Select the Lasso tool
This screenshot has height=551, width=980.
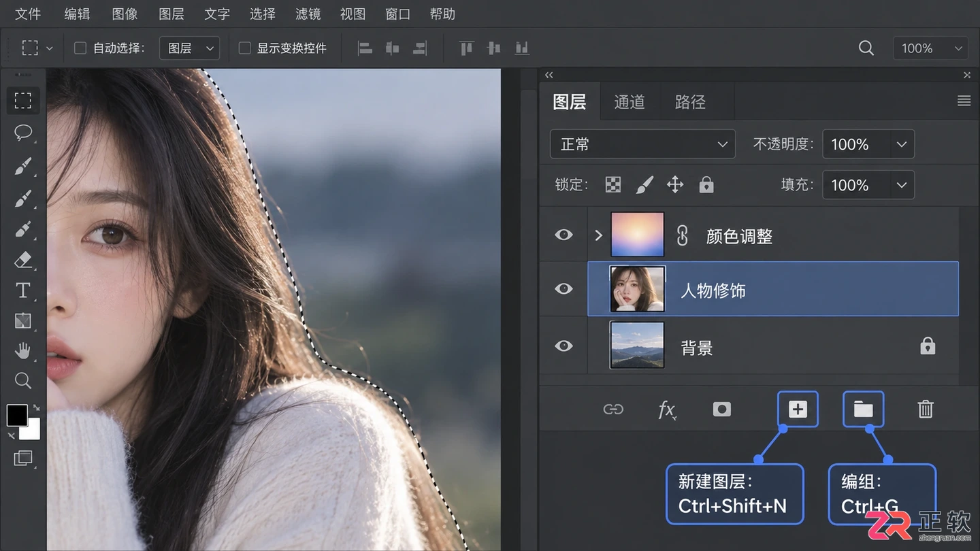coord(23,133)
